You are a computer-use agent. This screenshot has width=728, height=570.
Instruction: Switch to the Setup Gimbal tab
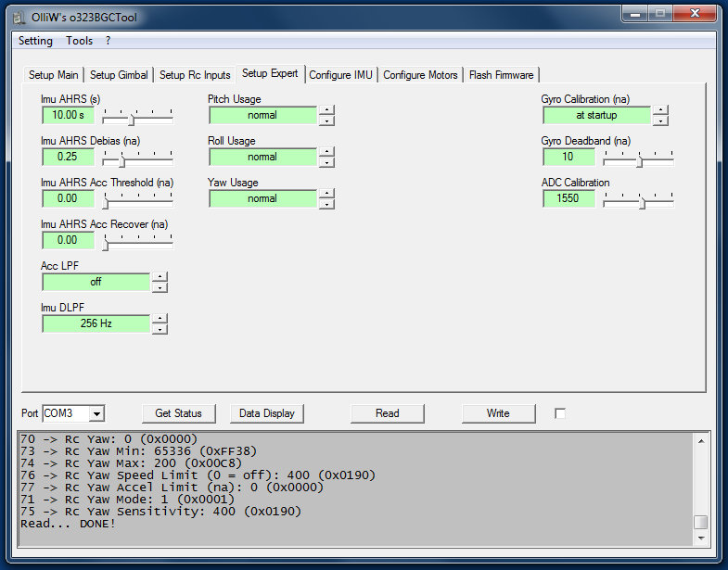pos(119,75)
